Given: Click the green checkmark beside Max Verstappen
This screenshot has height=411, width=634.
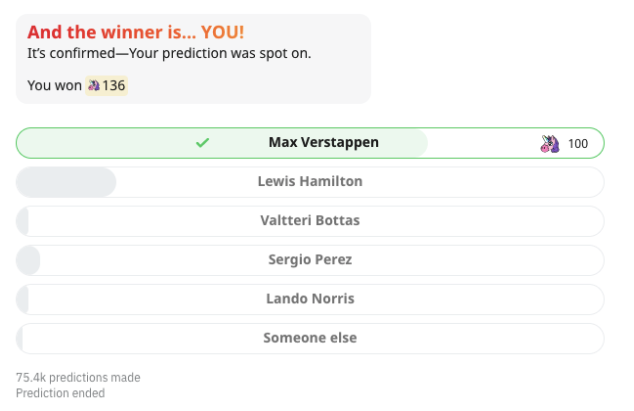Looking at the screenshot, I should tap(202, 143).
